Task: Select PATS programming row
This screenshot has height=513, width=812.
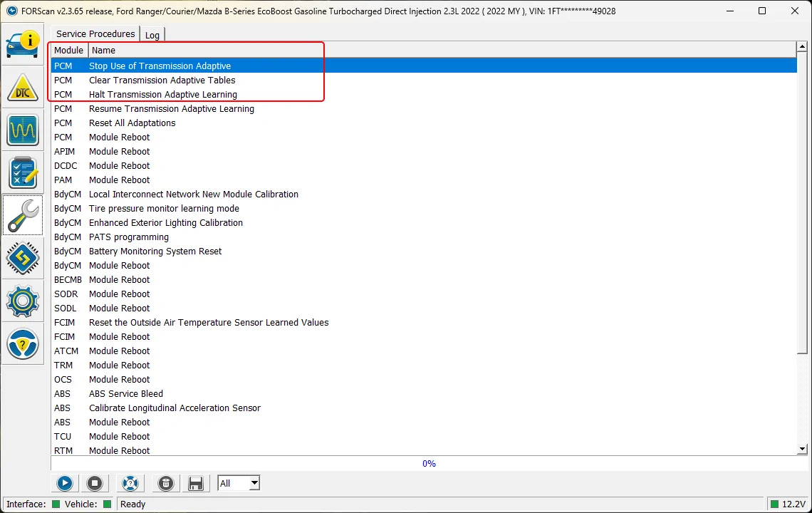Action: (424, 237)
